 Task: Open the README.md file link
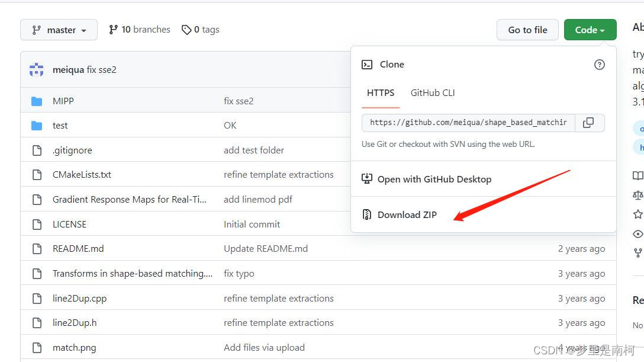[x=78, y=248]
